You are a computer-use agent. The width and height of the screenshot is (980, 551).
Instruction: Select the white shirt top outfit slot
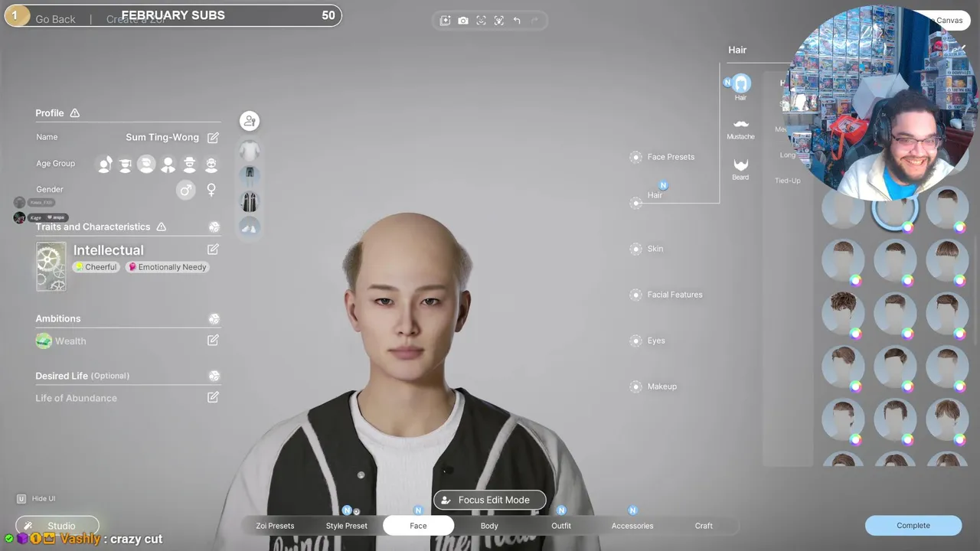point(249,150)
